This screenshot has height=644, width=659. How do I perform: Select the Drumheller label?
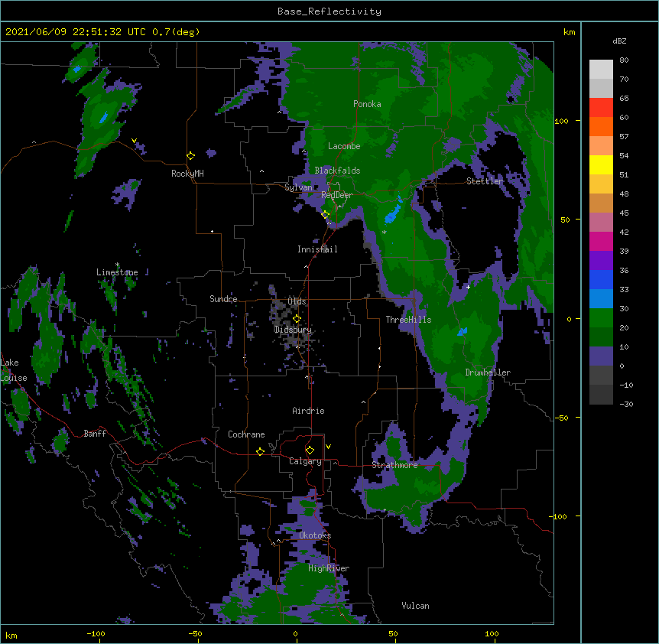click(x=488, y=372)
